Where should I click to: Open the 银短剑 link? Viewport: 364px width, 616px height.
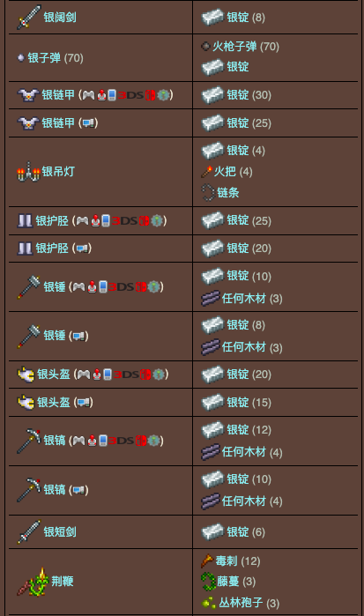pyautogui.click(x=60, y=532)
